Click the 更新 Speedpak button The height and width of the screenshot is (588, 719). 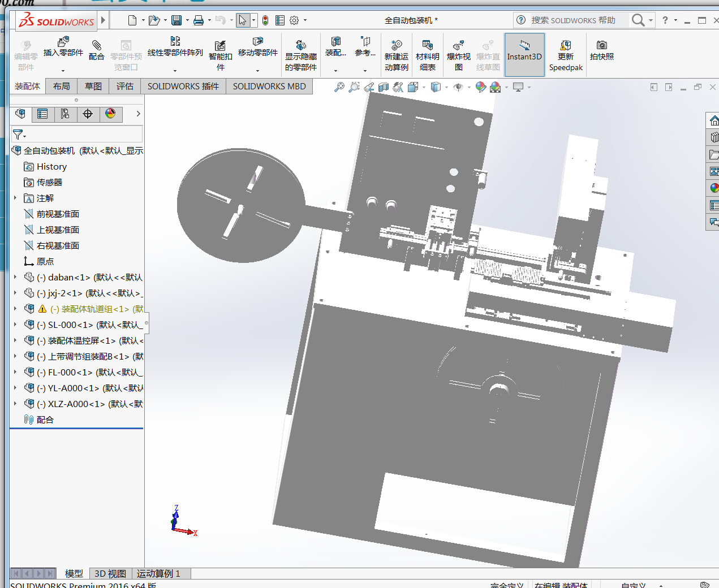(566, 54)
